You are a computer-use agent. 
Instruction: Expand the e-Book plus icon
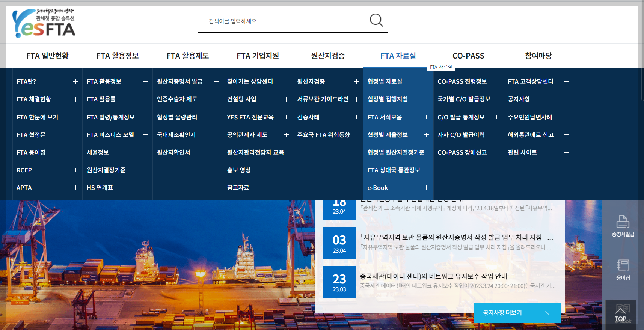(x=426, y=188)
